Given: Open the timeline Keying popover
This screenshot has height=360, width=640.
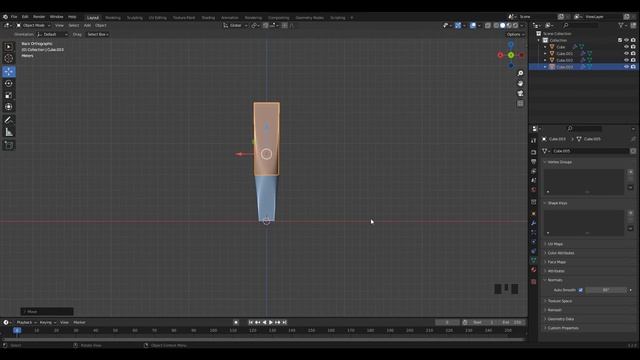Looking at the screenshot, I should [48, 322].
